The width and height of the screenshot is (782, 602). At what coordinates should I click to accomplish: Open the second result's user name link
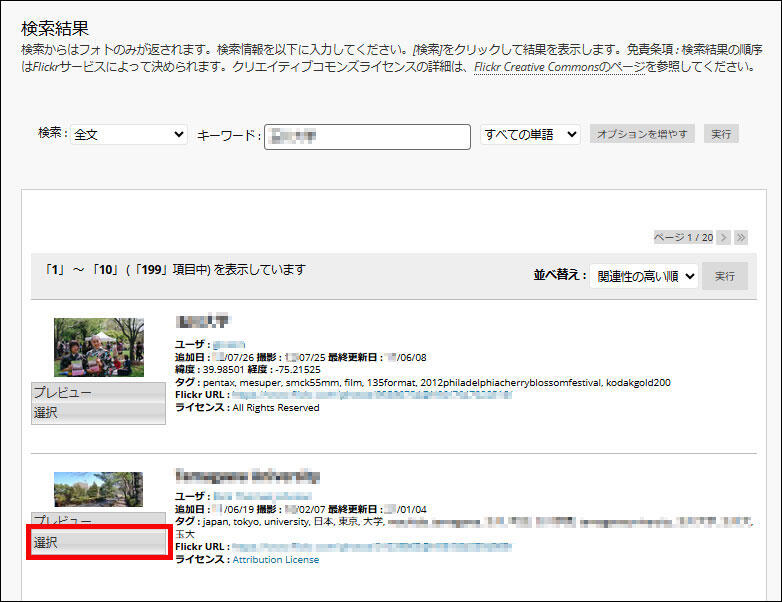pos(262,497)
